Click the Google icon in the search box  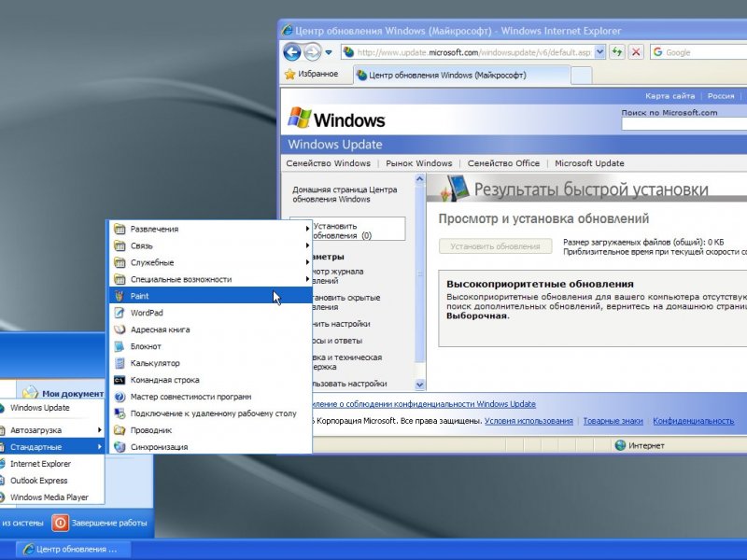(658, 52)
